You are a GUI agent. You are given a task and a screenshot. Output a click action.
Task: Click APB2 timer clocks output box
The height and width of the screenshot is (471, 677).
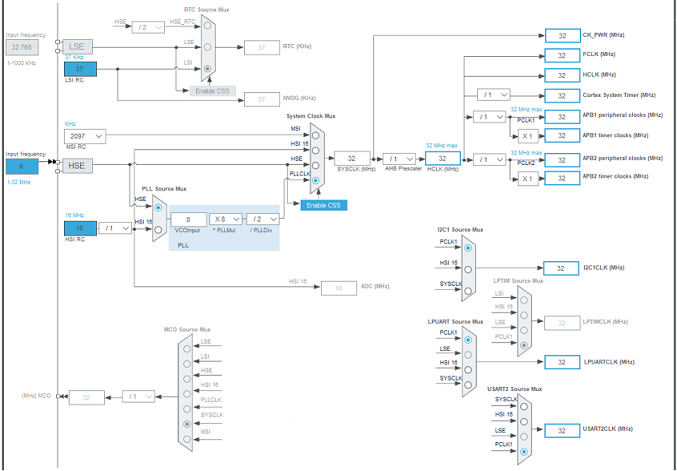tap(562, 178)
